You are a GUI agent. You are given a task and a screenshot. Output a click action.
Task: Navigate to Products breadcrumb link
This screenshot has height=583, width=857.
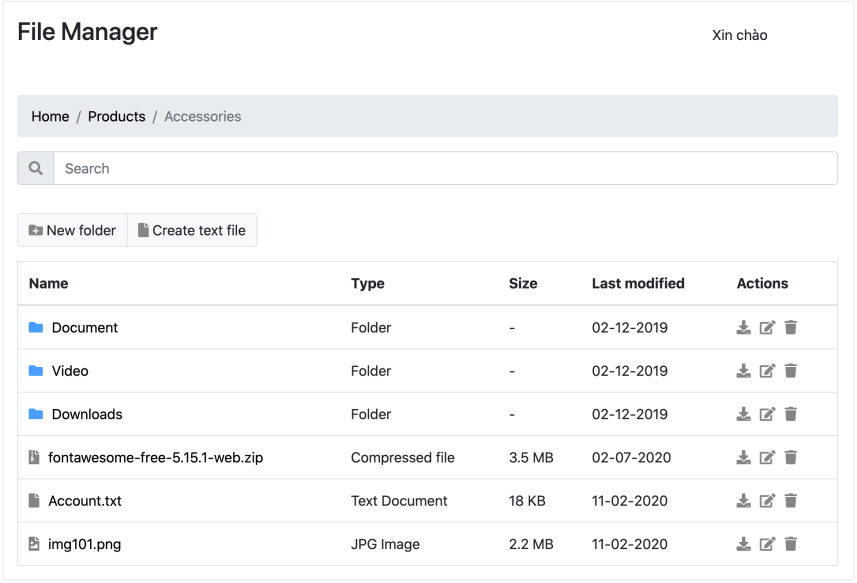coord(116,116)
